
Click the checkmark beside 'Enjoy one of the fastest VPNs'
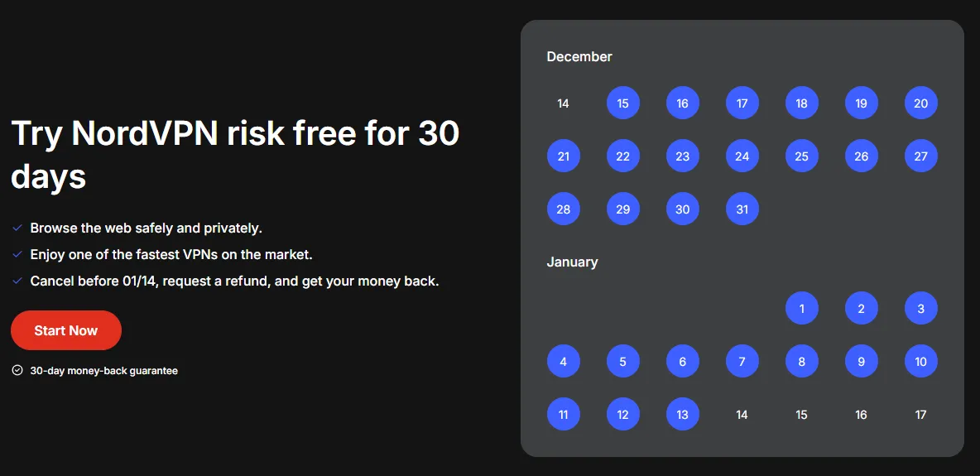[x=17, y=254]
